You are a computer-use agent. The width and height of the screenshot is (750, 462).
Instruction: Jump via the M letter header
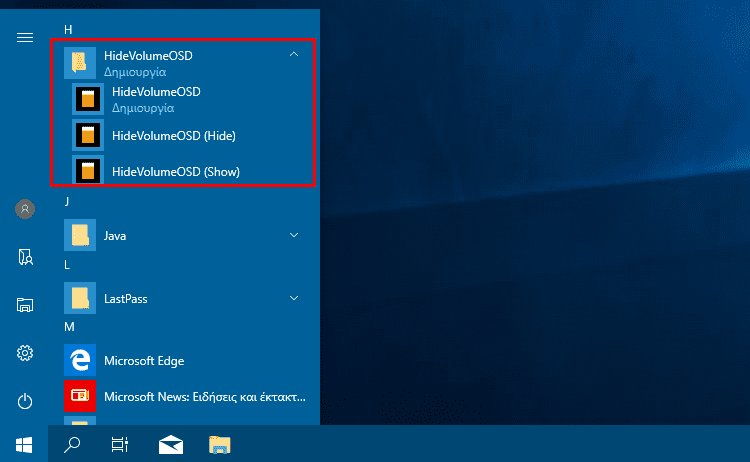(69, 327)
